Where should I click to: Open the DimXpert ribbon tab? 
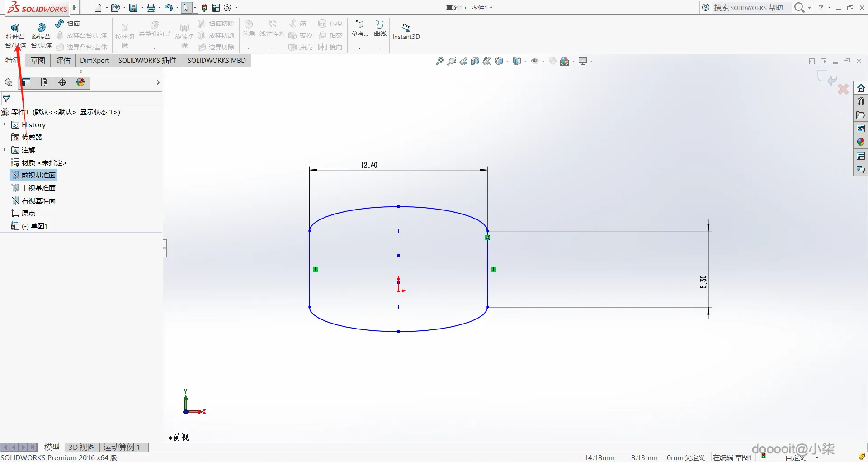(94, 61)
